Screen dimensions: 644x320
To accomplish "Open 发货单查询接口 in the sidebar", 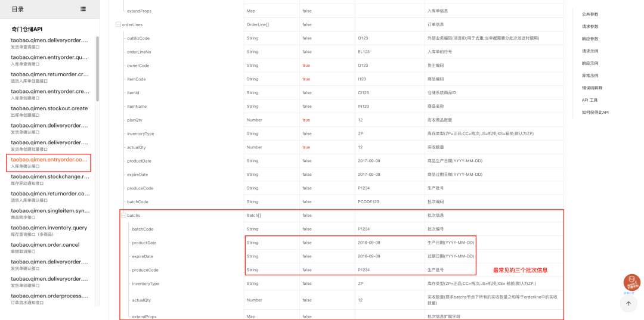I will coord(49,43).
